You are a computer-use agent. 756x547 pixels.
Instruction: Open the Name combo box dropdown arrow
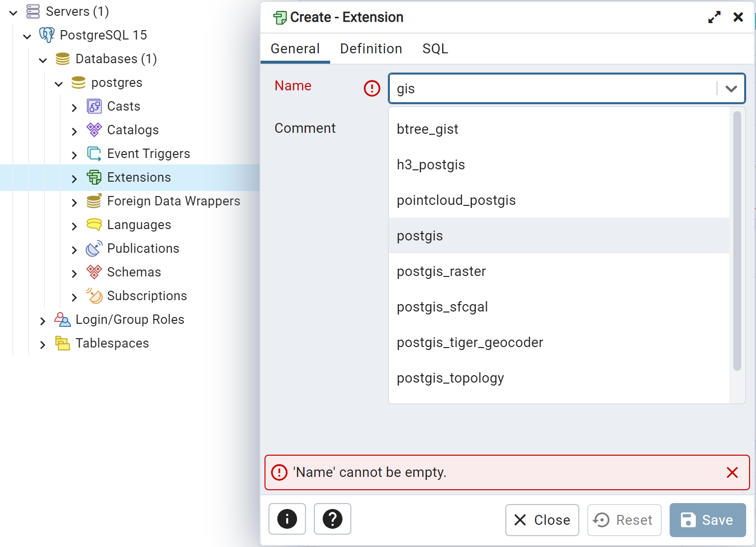tap(731, 89)
